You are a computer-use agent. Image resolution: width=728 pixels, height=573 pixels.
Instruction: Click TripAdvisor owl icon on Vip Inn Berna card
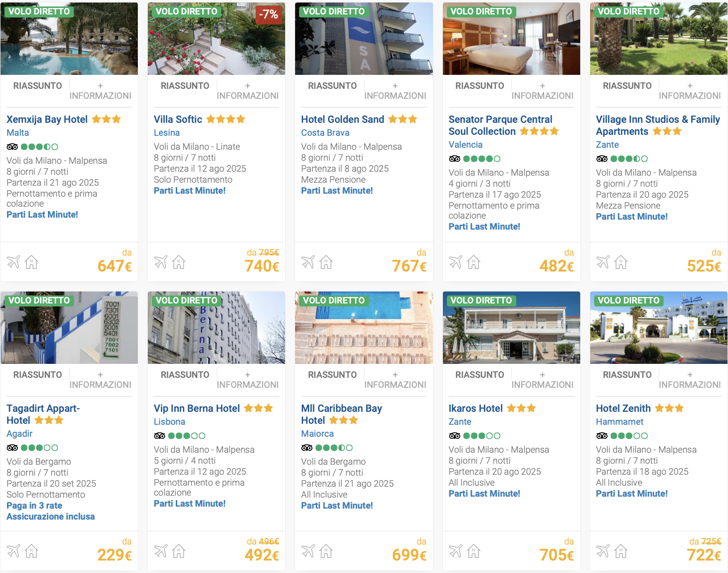[x=159, y=436]
